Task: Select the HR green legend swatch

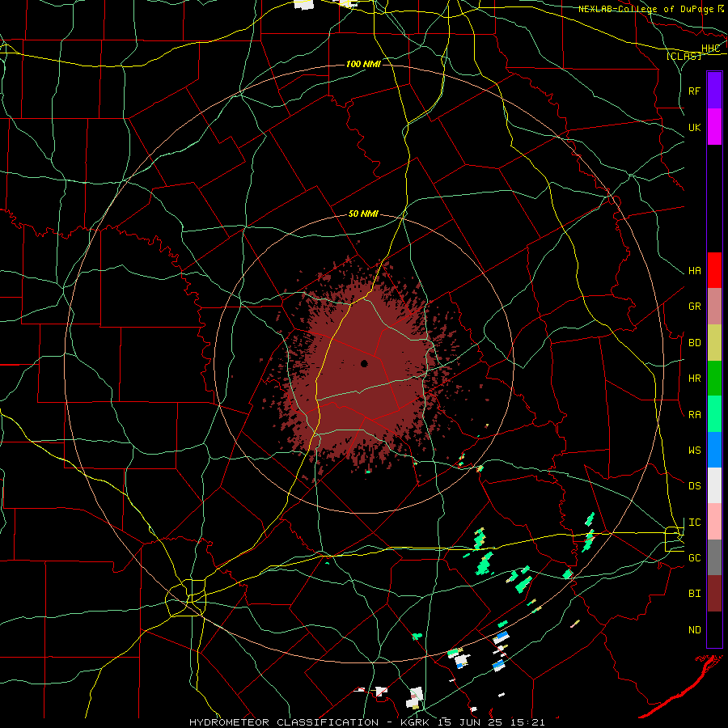Action: coord(714,378)
